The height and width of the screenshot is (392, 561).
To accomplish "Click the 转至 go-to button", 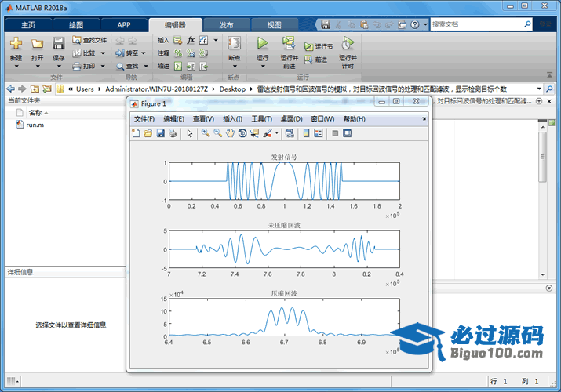I will coord(127,53).
